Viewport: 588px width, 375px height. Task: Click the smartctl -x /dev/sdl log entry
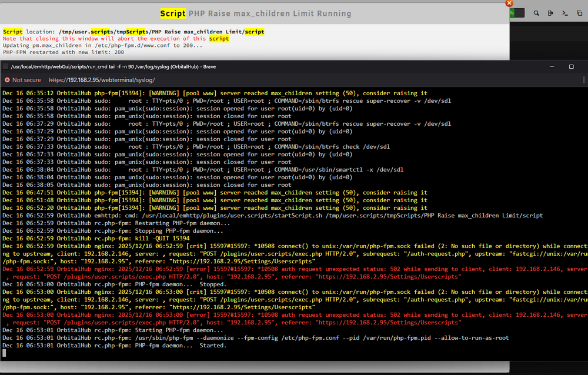click(x=203, y=169)
